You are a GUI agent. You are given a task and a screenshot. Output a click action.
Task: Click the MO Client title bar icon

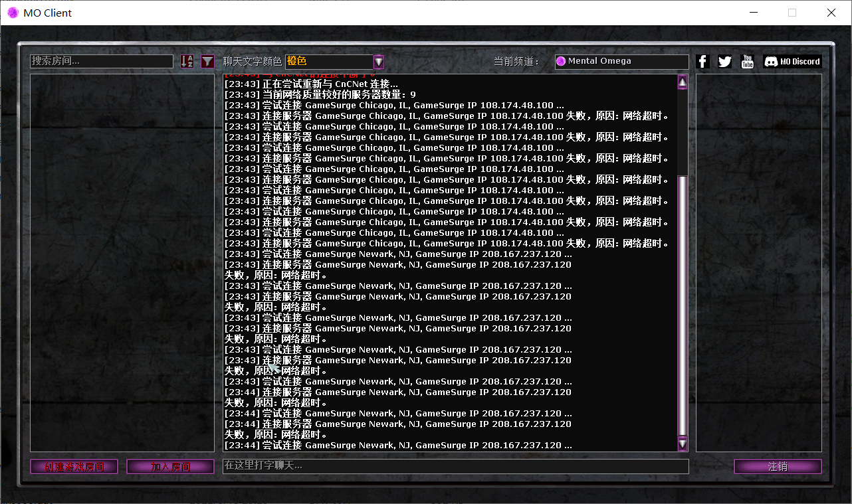13,13
